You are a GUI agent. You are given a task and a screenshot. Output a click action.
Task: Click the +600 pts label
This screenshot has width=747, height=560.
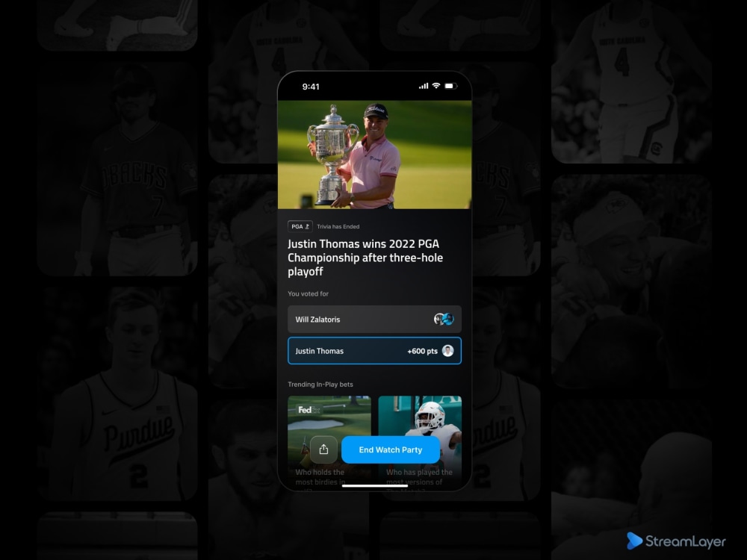pyautogui.click(x=422, y=351)
